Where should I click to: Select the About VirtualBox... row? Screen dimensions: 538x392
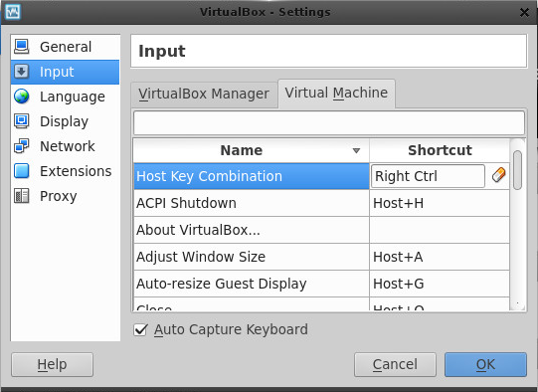click(252, 230)
